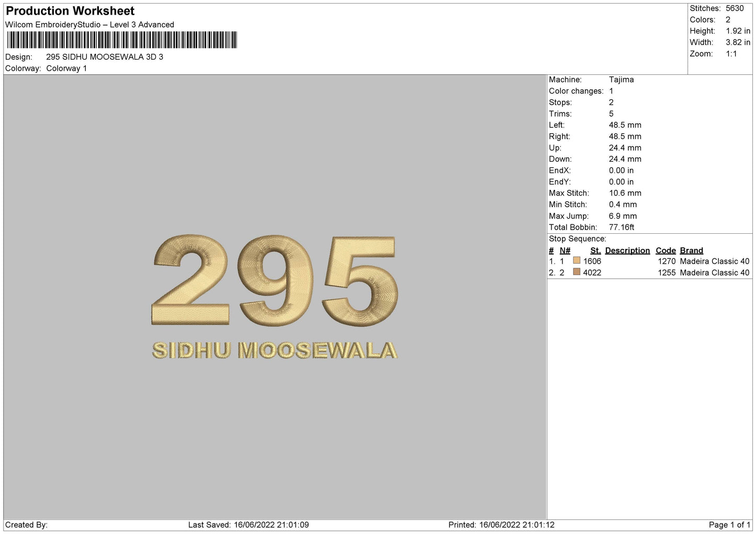Click the Stitches count 5630

pyautogui.click(x=735, y=8)
